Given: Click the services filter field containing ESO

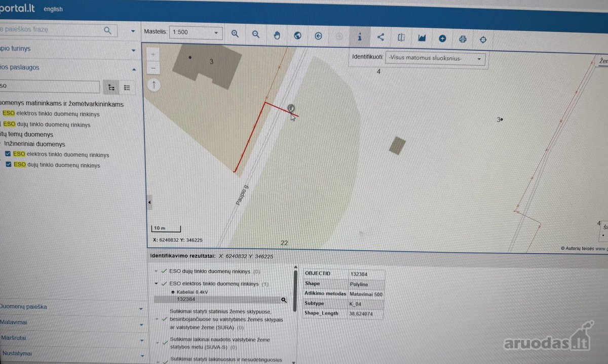Looking at the screenshot, I should click(50, 87).
